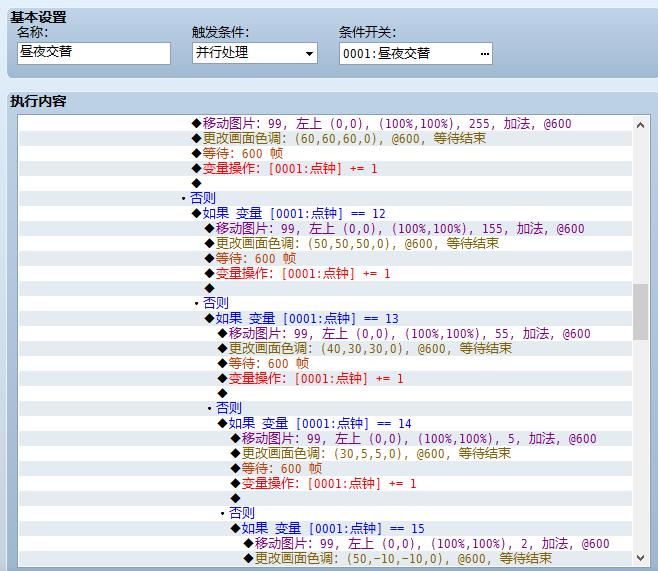Viewport: 658px width, 571px height.
Task: Select 更改画面色调 (50,-10,-10,0) command line
Action: point(326,558)
